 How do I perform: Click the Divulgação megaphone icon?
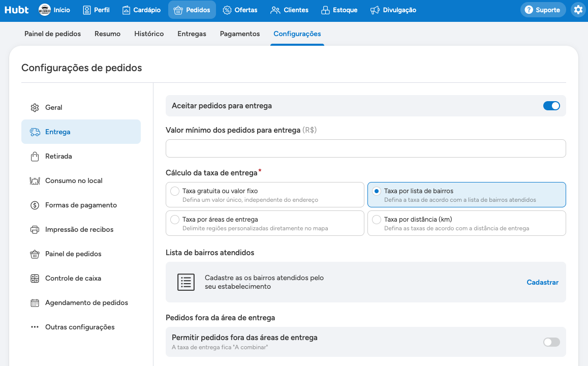click(375, 10)
